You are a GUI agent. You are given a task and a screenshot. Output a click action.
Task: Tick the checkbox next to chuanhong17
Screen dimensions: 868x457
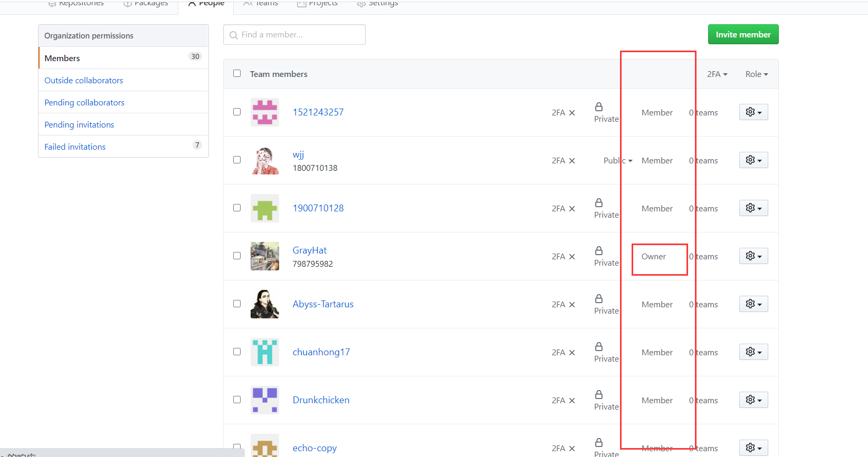[x=237, y=352]
